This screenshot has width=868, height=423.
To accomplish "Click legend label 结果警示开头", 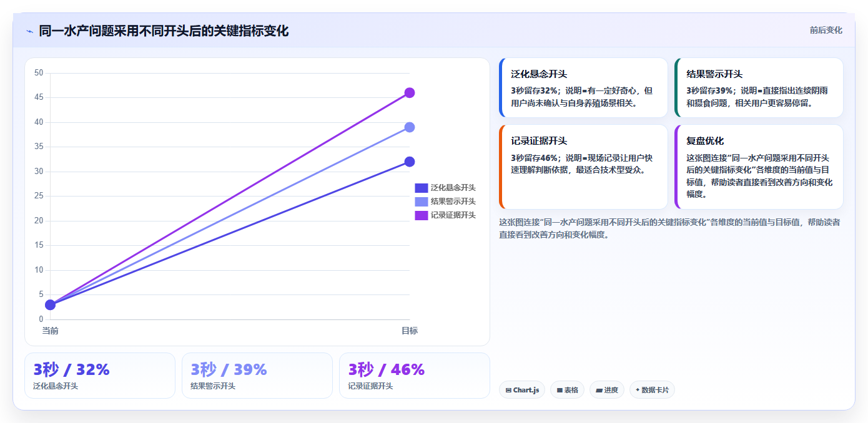I will tap(453, 202).
